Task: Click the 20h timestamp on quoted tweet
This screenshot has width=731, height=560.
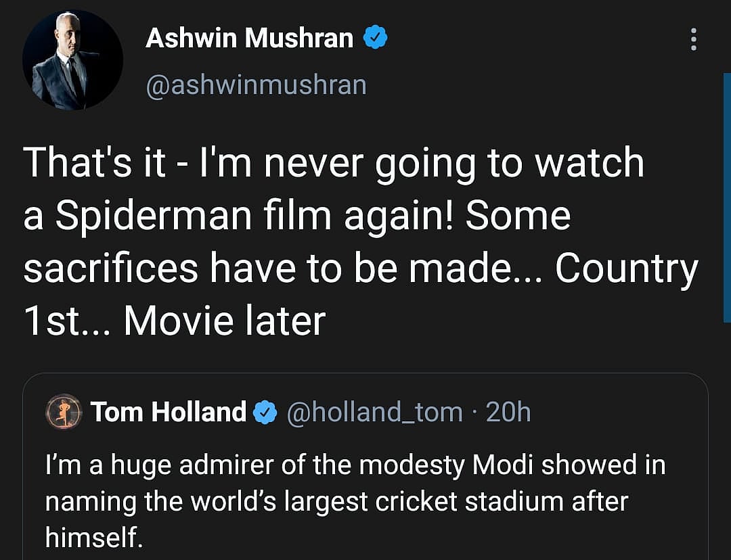Action: click(509, 412)
